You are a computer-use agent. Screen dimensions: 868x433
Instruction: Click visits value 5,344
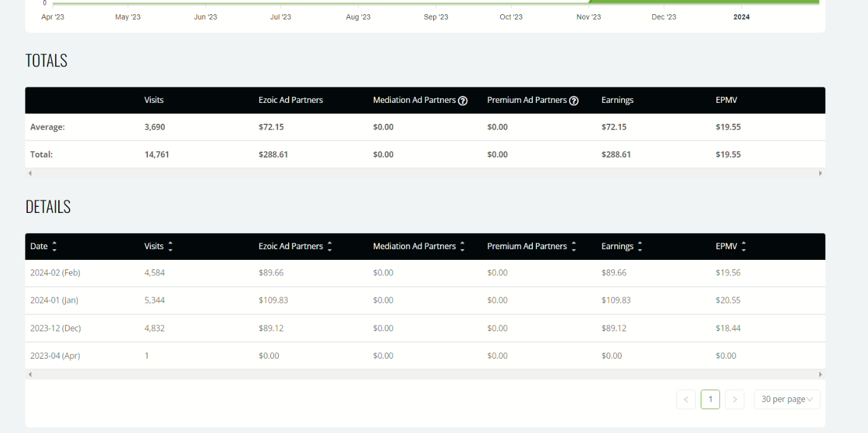click(154, 300)
